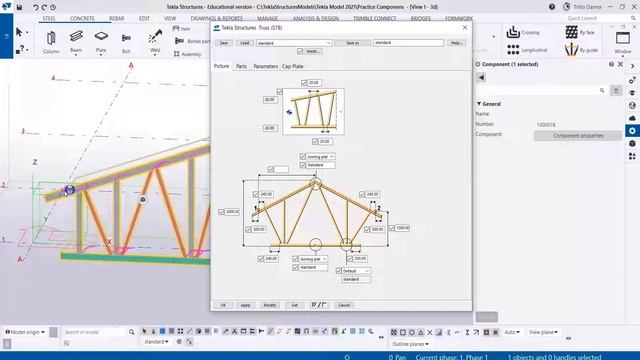Select the Plate tool icon
This screenshot has height=360, width=640.
point(101,37)
